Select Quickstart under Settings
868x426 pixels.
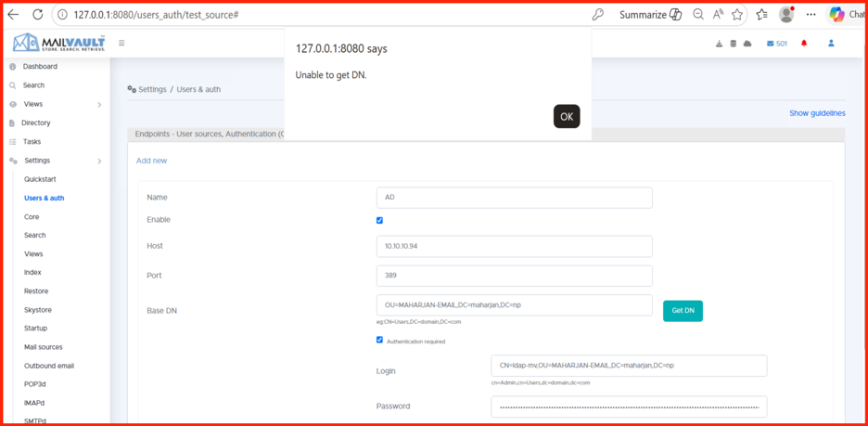tap(40, 179)
